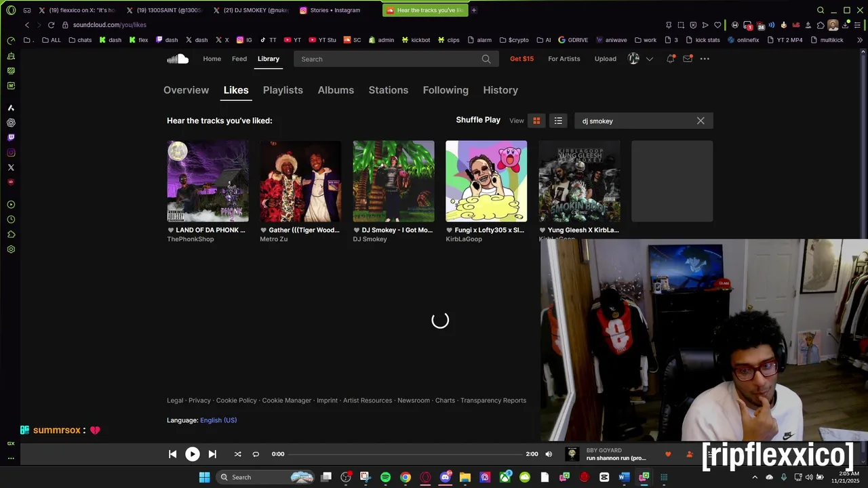Go back in browser history
This screenshot has width=868, height=488.
coord(26,25)
